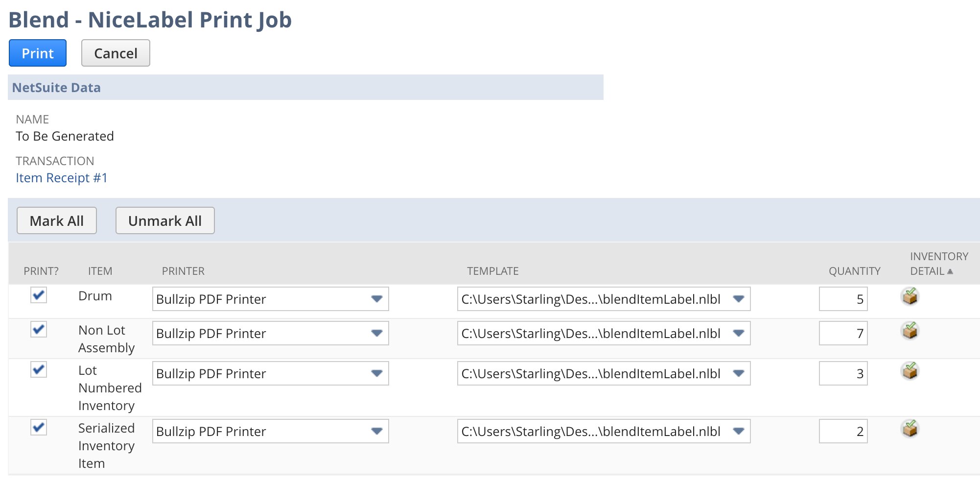Untick Print checkbox for Serialized Inventory Item
The image size is (980, 485).
tap(39, 428)
